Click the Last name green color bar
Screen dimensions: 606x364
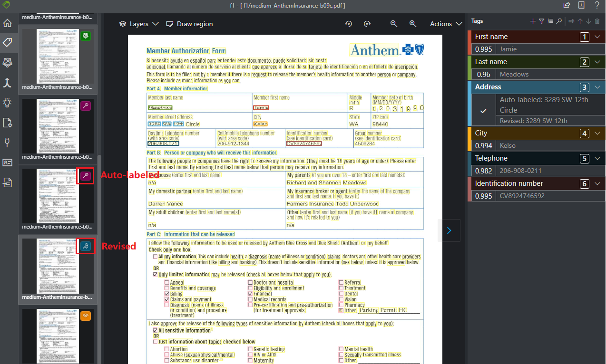coord(469,67)
